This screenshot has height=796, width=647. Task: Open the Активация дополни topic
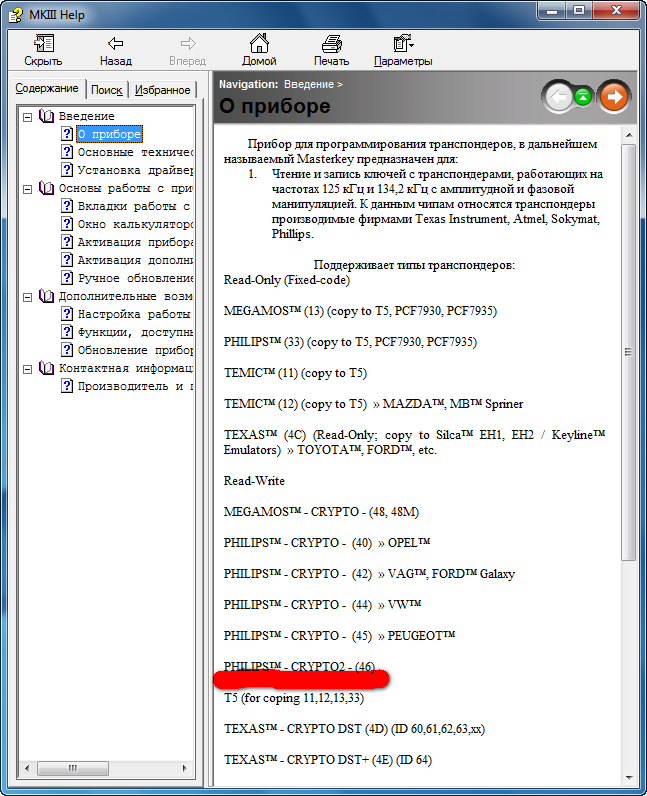135,260
